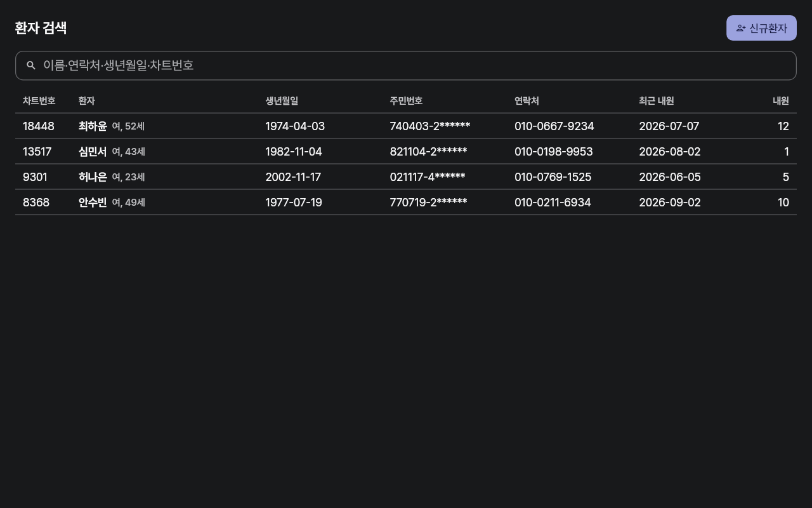Click phone number 010-0769-1525
Image resolution: width=812 pixels, height=508 pixels.
553,177
